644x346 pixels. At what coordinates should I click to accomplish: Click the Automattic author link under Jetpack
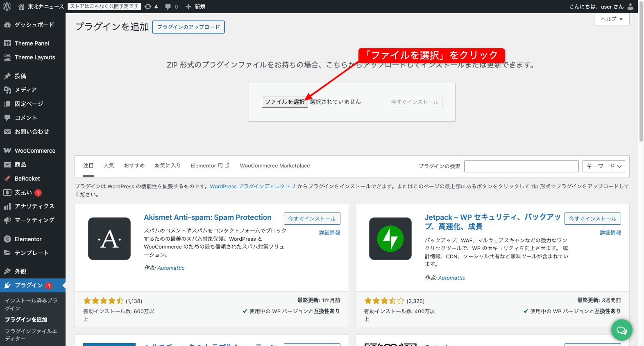tap(452, 278)
